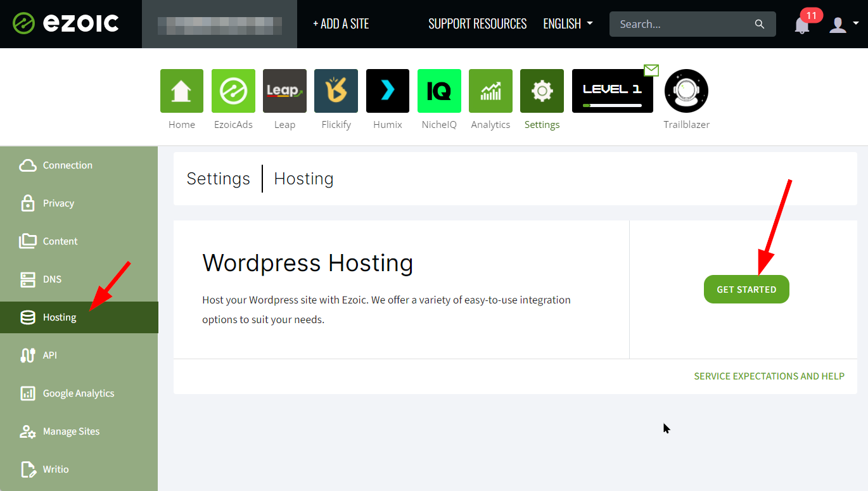Screen dimensions: 868x491
Task: Select Hosting in the sidebar
Action: (x=79, y=317)
